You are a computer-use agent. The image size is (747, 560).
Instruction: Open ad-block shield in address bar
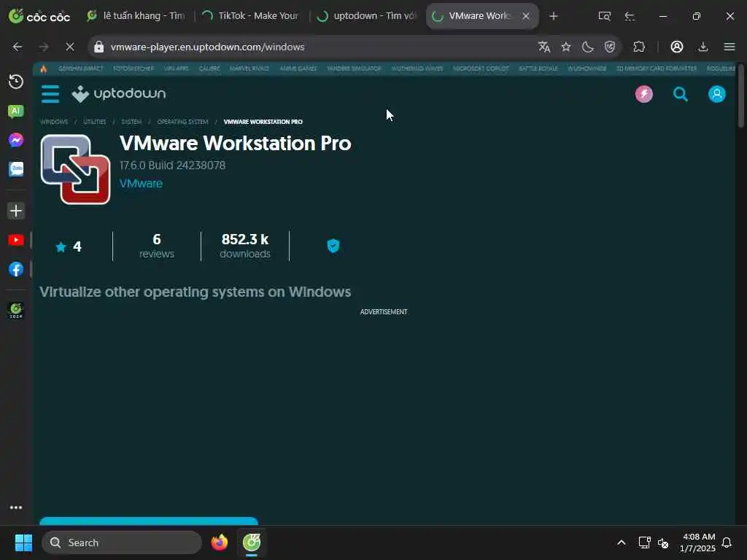[610, 47]
